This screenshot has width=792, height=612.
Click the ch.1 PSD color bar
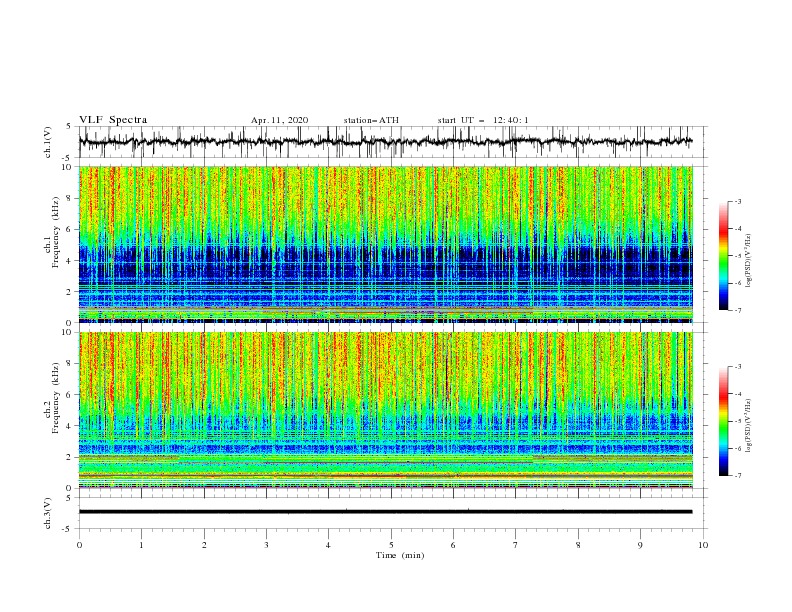tap(723, 256)
